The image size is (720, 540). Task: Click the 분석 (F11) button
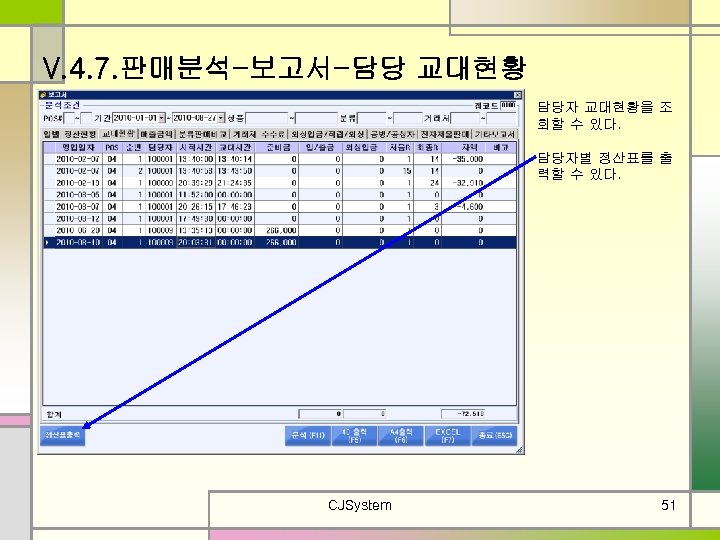click(308, 435)
